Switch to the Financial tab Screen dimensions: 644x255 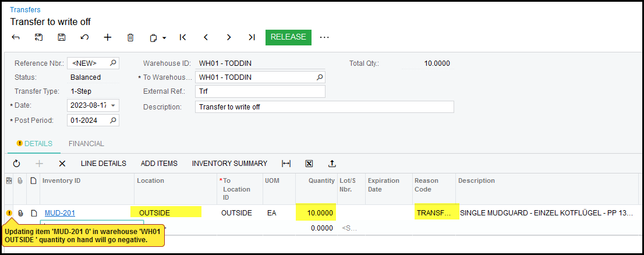click(x=86, y=144)
